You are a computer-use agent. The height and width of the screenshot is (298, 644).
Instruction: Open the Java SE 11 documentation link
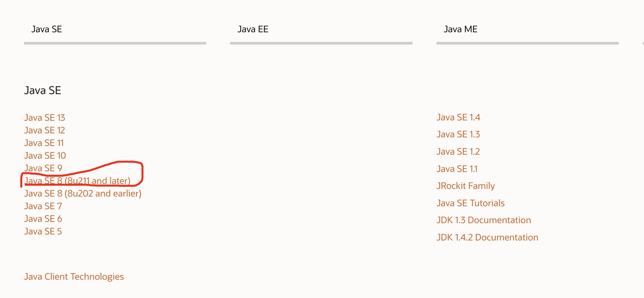click(x=44, y=143)
